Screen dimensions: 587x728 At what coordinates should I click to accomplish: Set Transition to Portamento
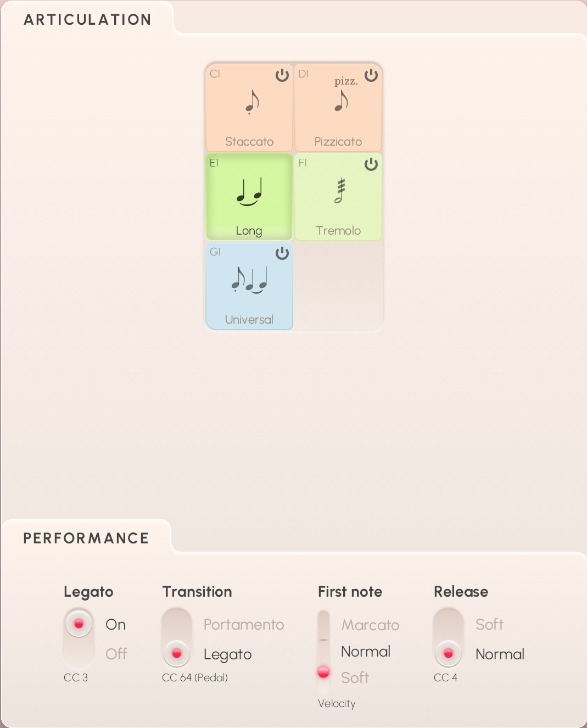pyautogui.click(x=244, y=625)
